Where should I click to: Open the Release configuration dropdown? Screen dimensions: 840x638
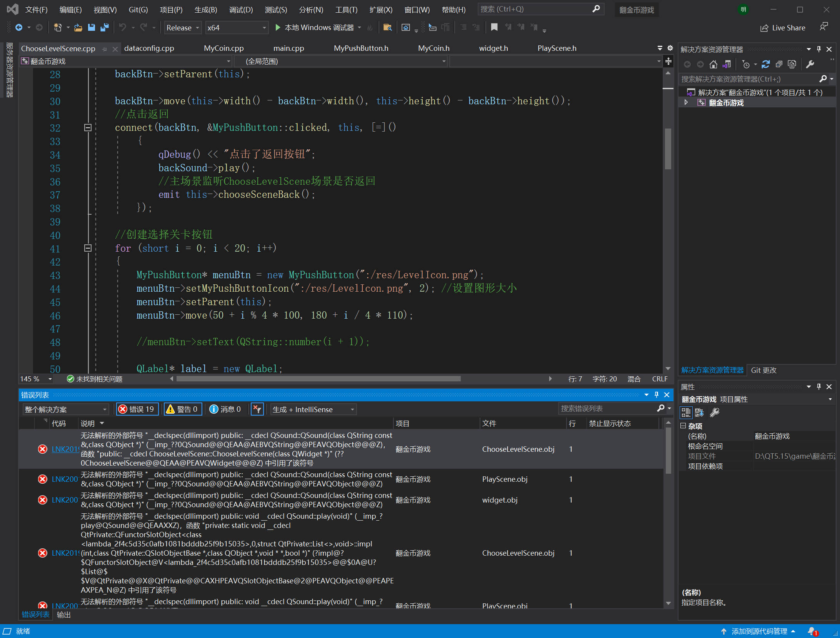click(183, 28)
